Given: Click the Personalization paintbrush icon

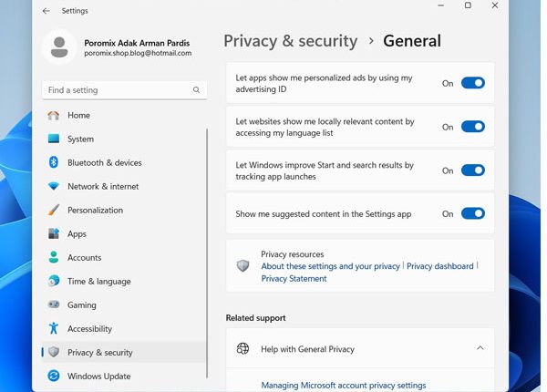Looking at the screenshot, I should (54, 210).
